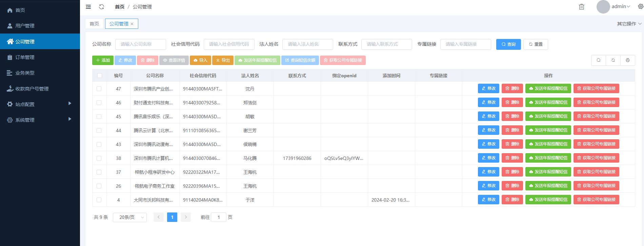Screen dimensions: 644x246
Task: Select 公司管理 in the sidebar
Action: pyautogui.click(x=40, y=41)
